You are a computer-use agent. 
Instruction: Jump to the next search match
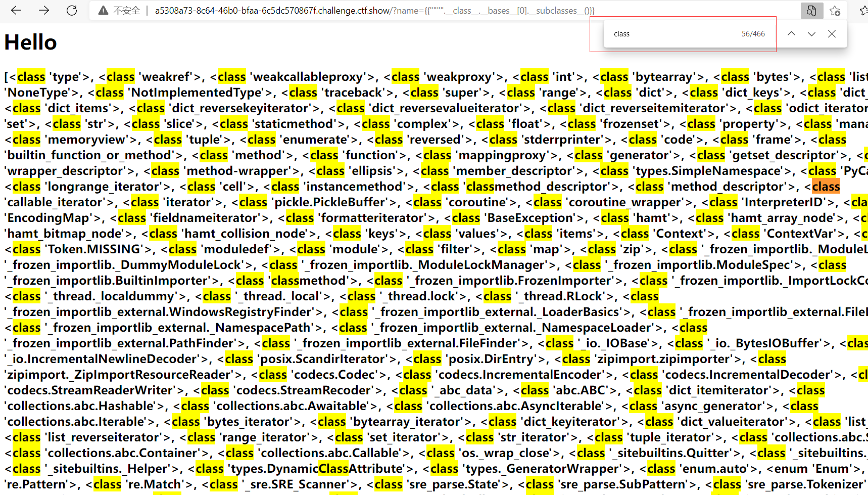point(811,34)
